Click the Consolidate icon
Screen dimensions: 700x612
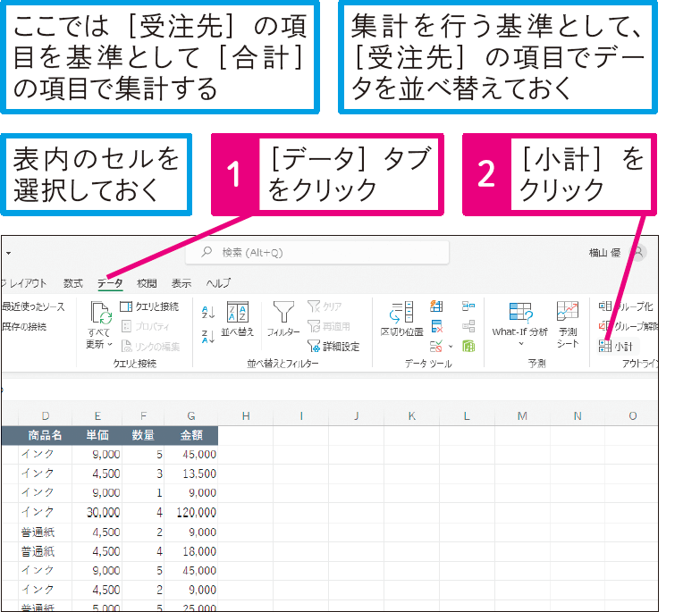click(x=468, y=306)
